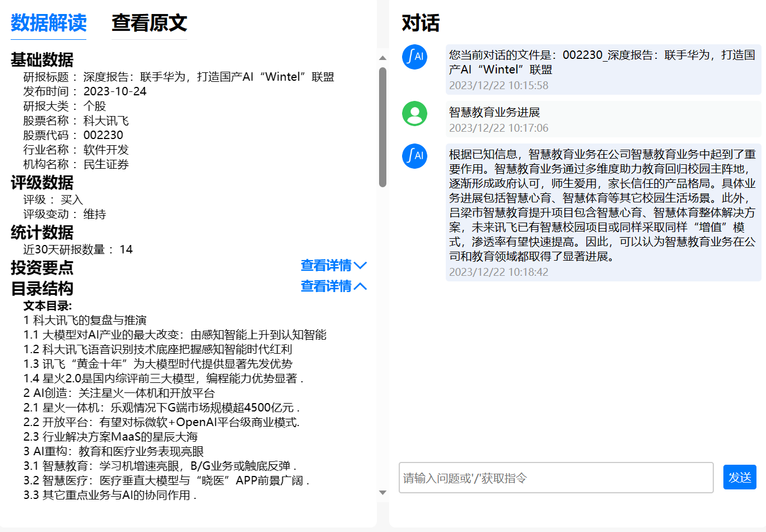Click the file notice message text

tap(602, 62)
